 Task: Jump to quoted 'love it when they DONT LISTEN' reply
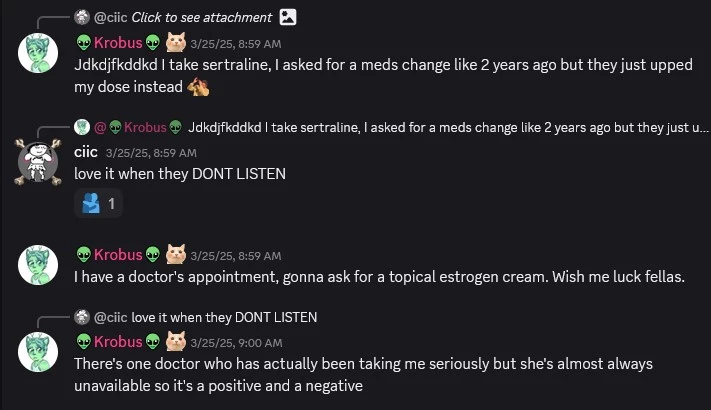pos(224,317)
